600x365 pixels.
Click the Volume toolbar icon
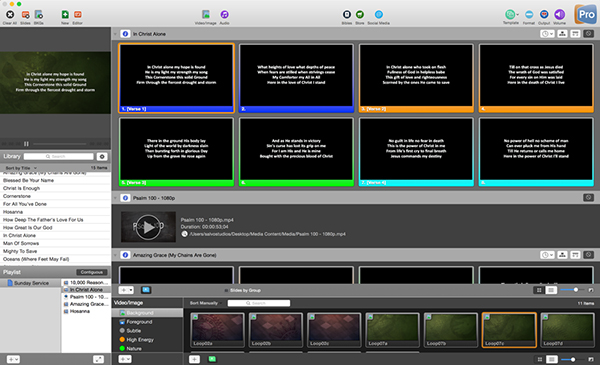559,15
